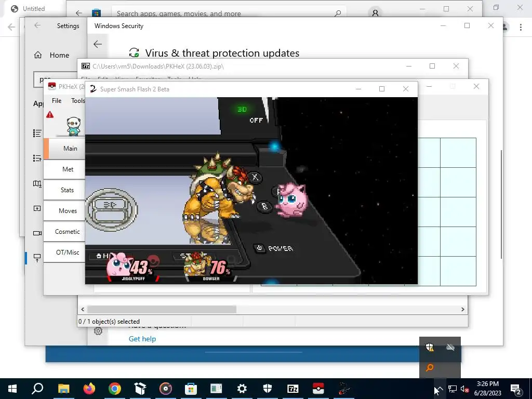Viewport: 532px width, 399px height.
Task: Click Jigglypuff 43% damage display
Action: [x=133, y=267]
